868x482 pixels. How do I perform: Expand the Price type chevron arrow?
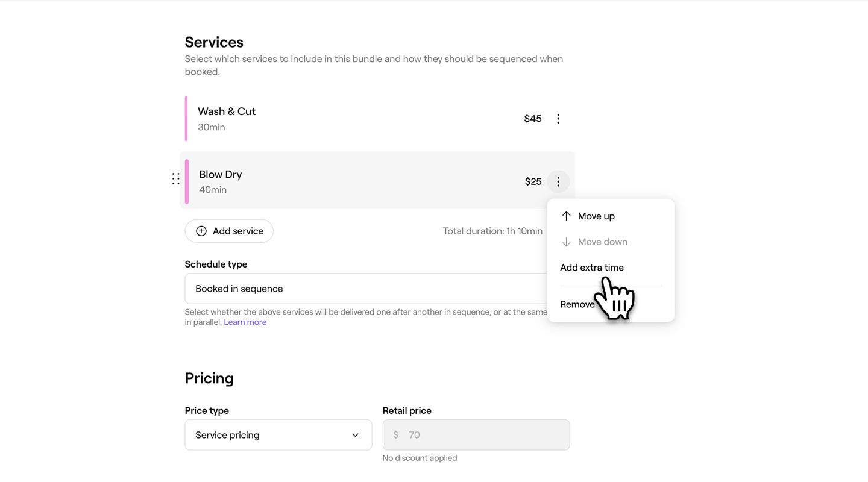[x=355, y=435]
